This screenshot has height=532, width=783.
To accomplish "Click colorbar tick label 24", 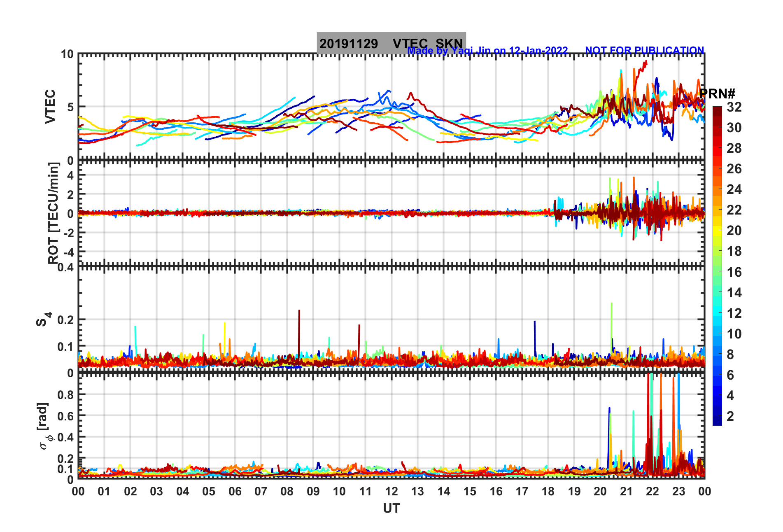I will coord(734,189).
